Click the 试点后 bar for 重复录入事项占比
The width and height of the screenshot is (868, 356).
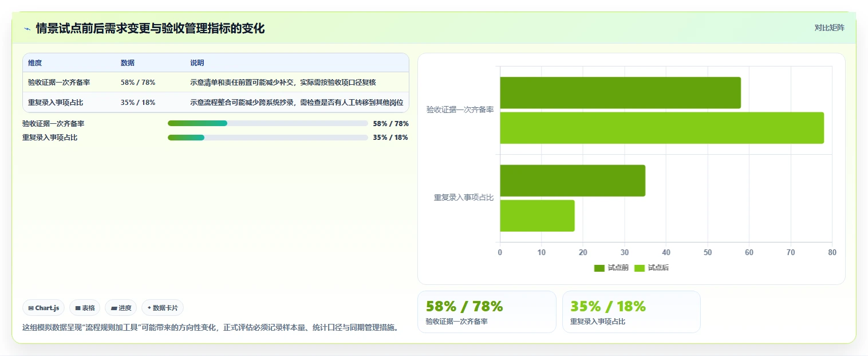pyautogui.click(x=537, y=216)
